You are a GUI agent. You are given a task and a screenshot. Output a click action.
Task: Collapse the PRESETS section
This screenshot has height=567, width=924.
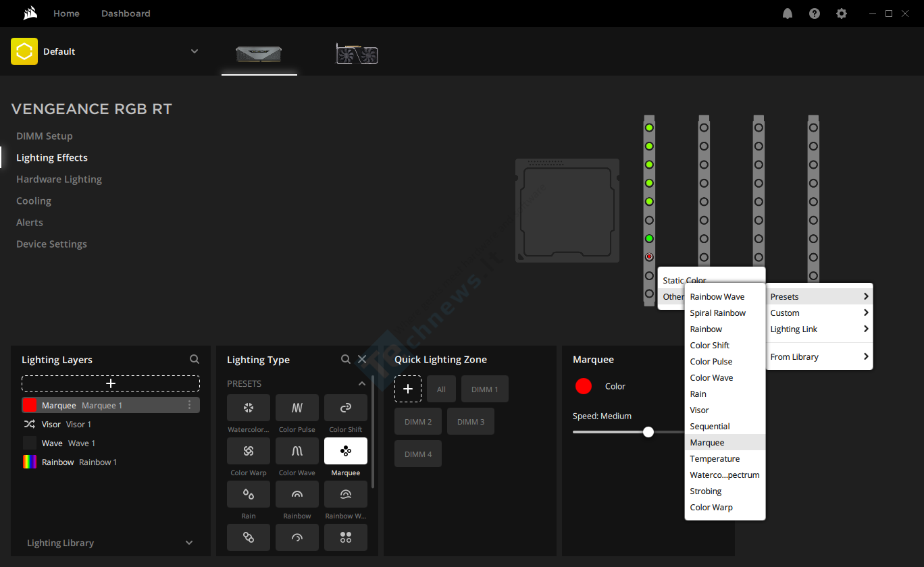pos(362,383)
